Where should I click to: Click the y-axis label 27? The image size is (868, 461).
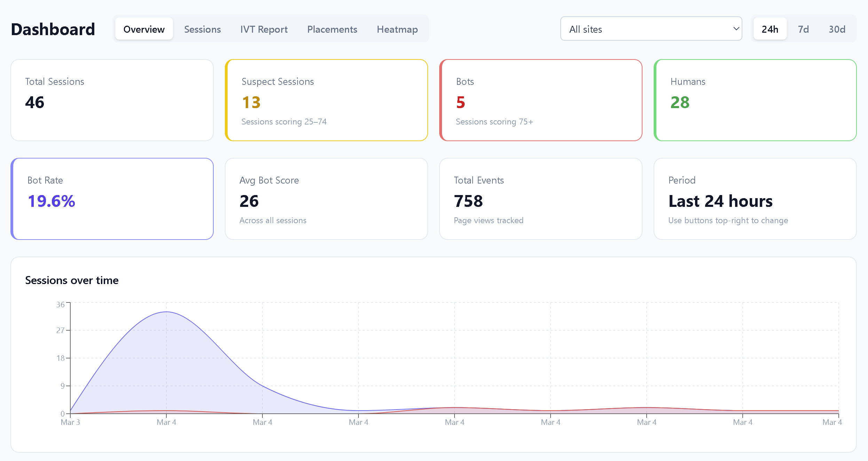tap(60, 330)
